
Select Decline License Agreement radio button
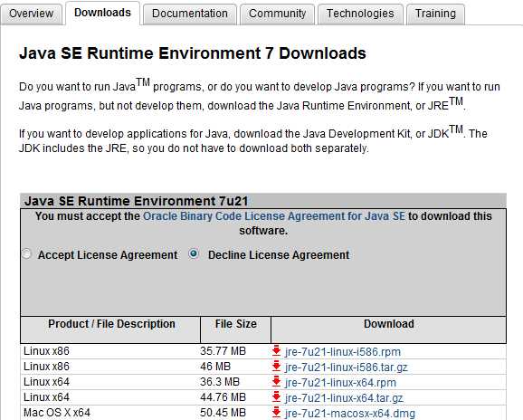[x=194, y=253]
